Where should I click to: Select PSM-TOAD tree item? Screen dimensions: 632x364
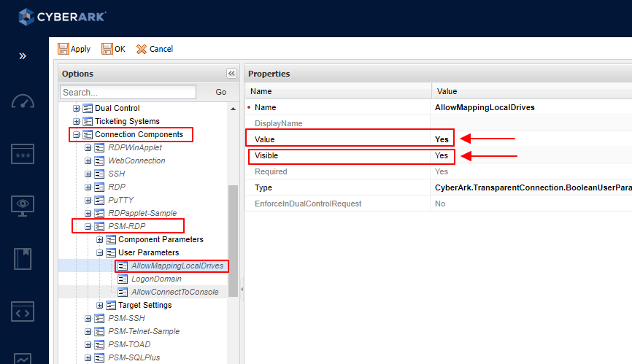tap(129, 345)
